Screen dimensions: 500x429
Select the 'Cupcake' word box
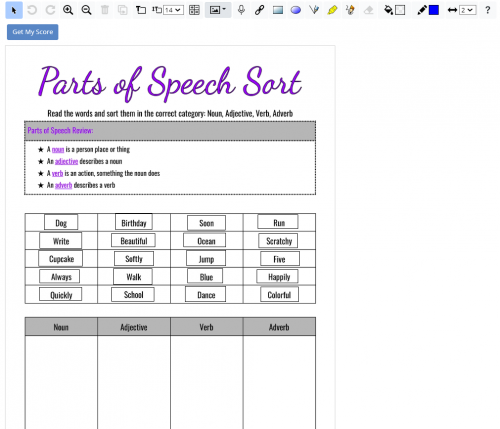click(x=61, y=259)
